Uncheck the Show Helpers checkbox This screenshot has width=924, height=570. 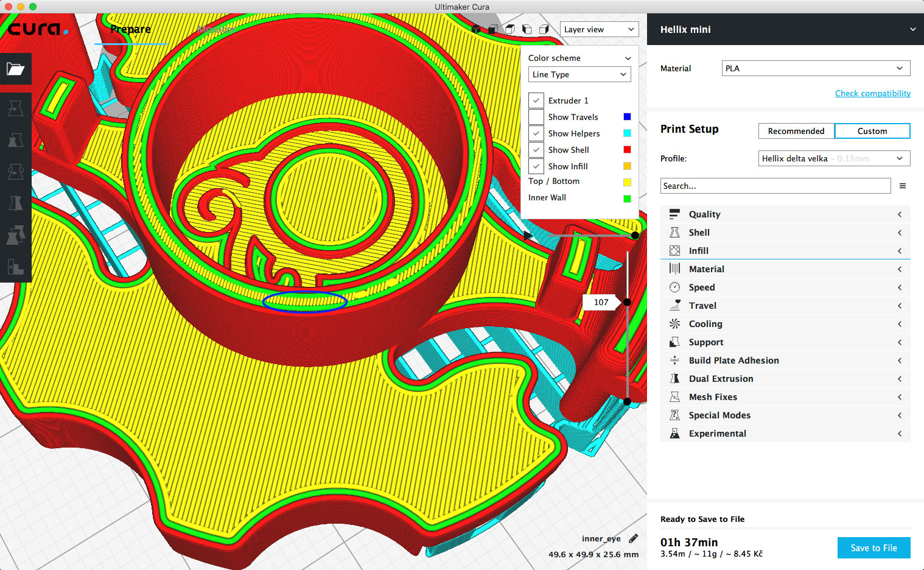tap(536, 133)
